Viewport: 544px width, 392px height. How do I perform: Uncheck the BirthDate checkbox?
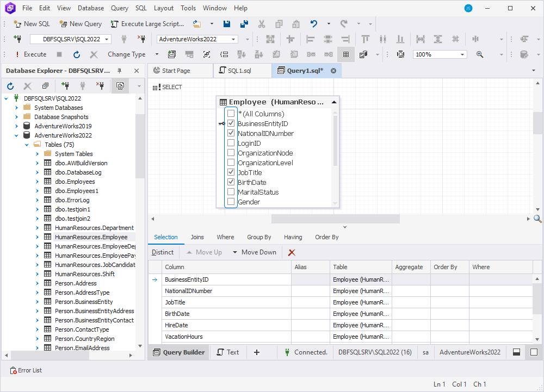(231, 182)
